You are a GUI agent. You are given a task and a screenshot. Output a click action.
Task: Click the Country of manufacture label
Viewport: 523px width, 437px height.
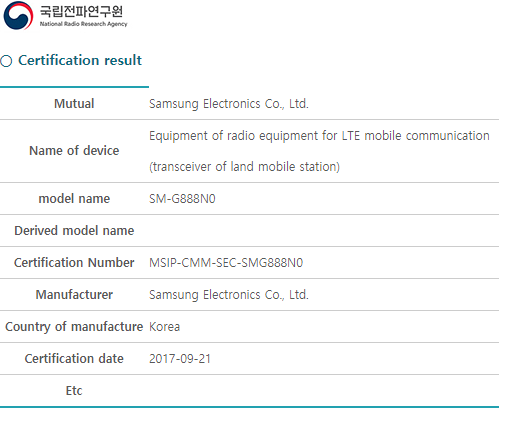tap(74, 327)
